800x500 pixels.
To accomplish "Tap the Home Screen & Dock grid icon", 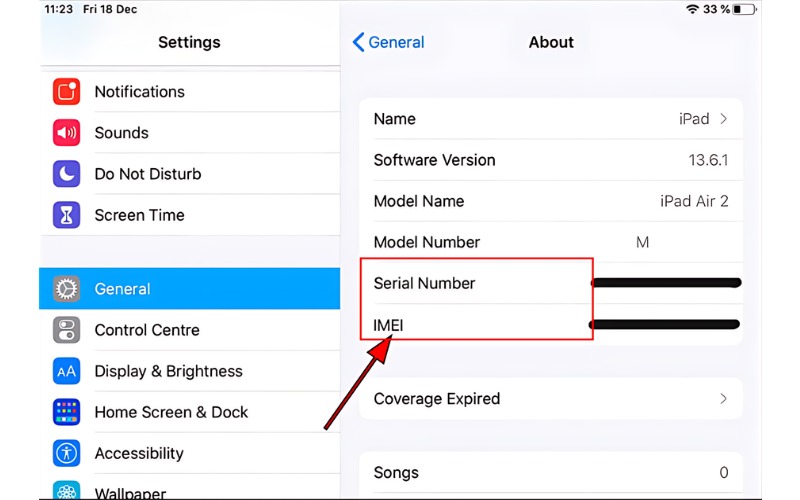I will point(66,412).
